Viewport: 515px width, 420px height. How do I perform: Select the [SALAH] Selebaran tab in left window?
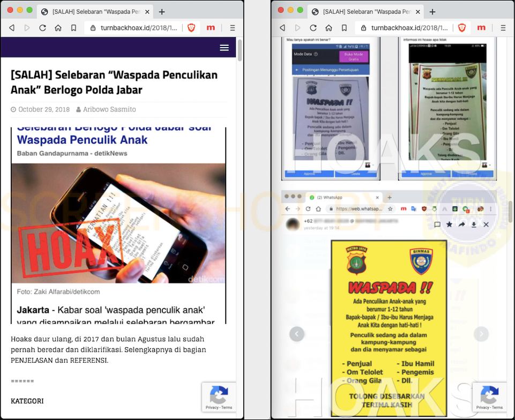point(95,12)
